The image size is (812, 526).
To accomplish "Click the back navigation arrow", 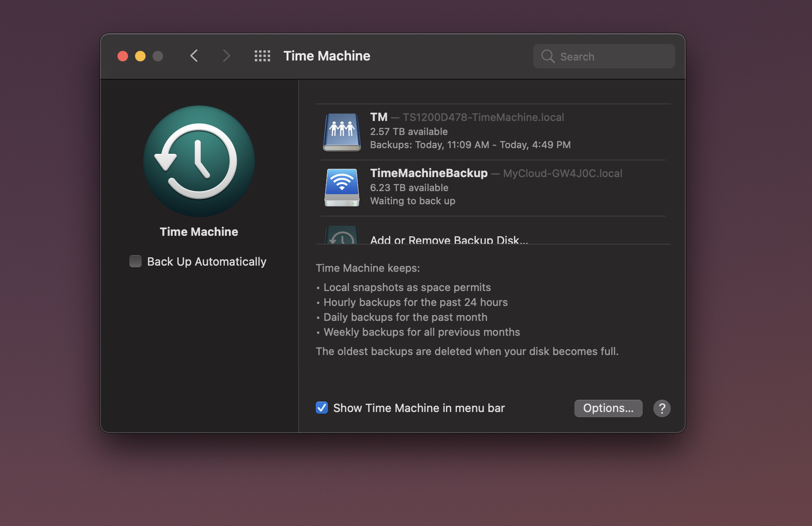I will pos(194,56).
